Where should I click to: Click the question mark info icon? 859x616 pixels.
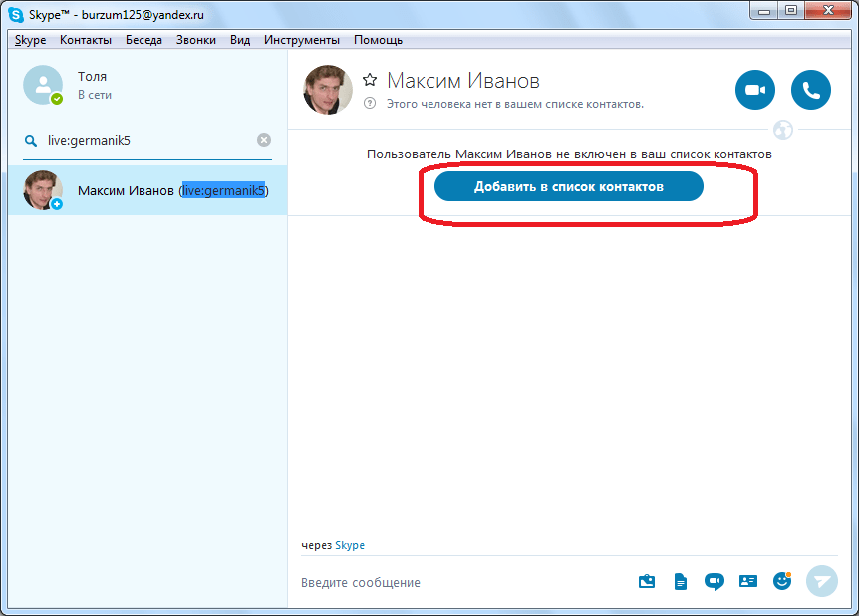tap(370, 103)
